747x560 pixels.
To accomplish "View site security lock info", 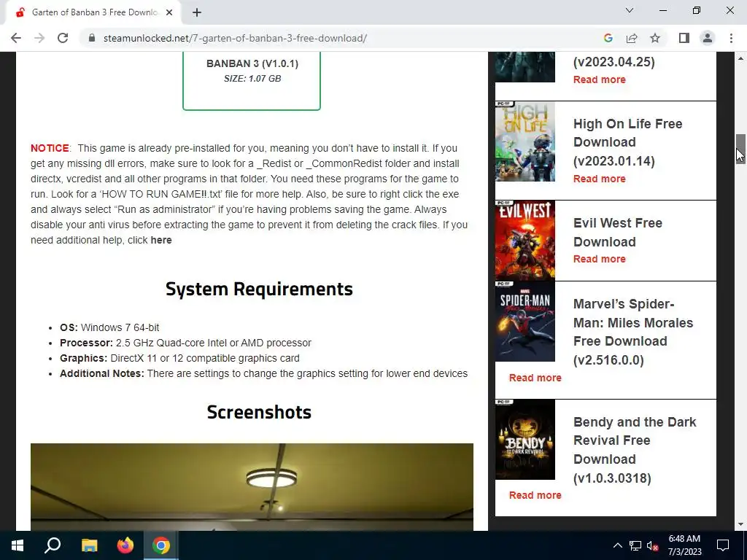I will tap(91, 38).
